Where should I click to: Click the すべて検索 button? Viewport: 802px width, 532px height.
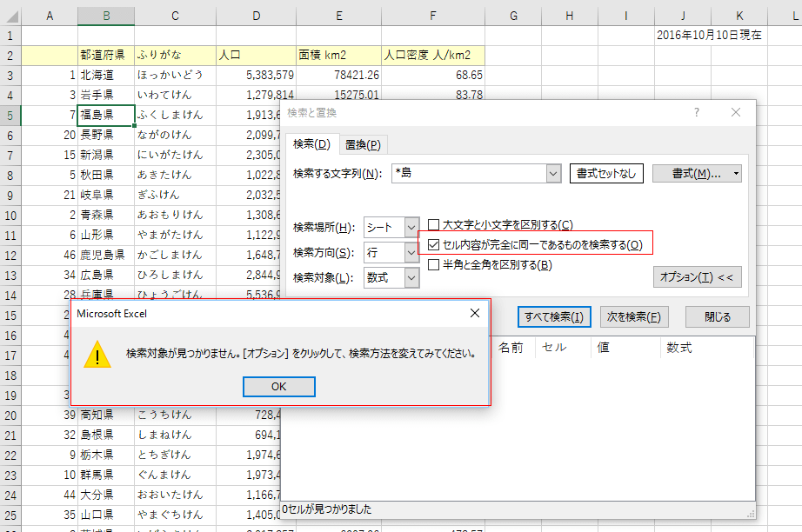(x=553, y=317)
